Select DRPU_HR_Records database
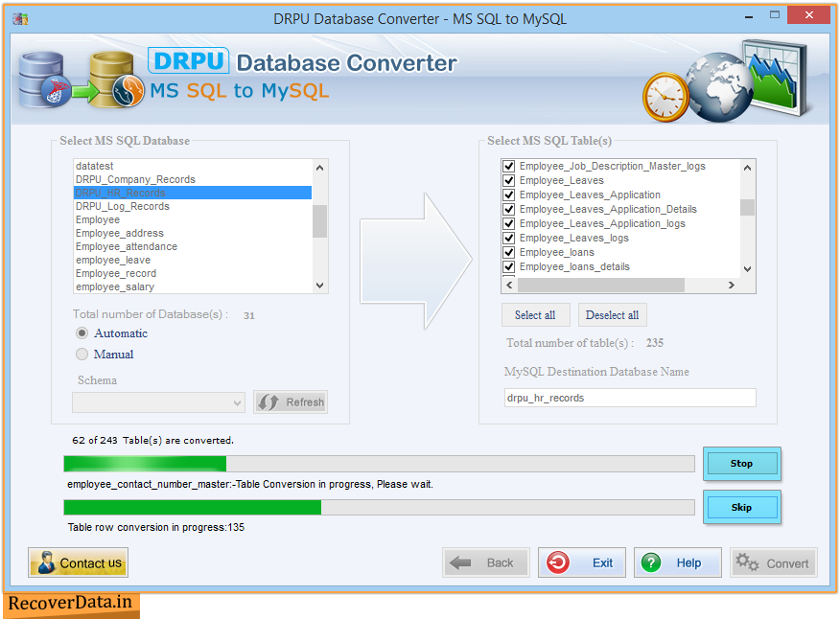The height and width of the screenshot is (619, 840). click(x=193, y=193)
